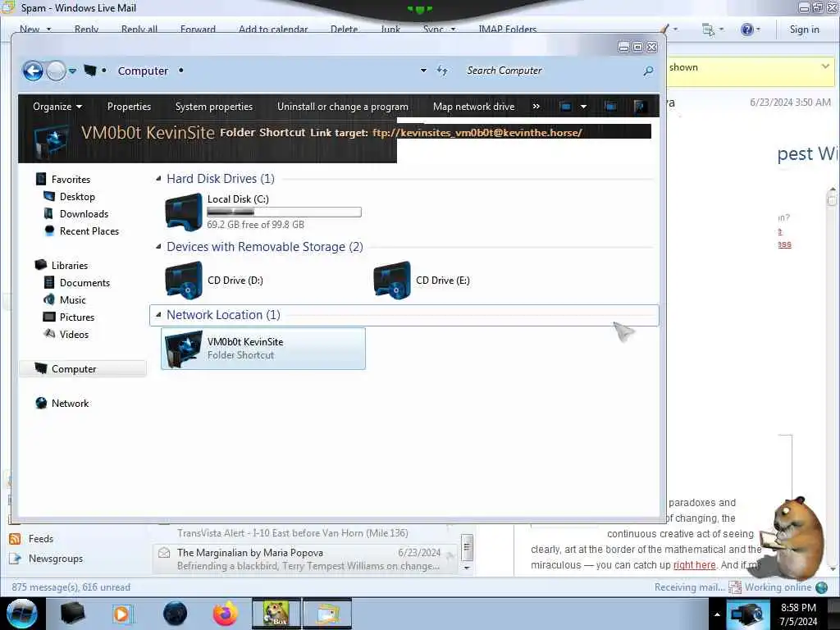Click Sign in in Windows Live Mail

click(804, 30)
